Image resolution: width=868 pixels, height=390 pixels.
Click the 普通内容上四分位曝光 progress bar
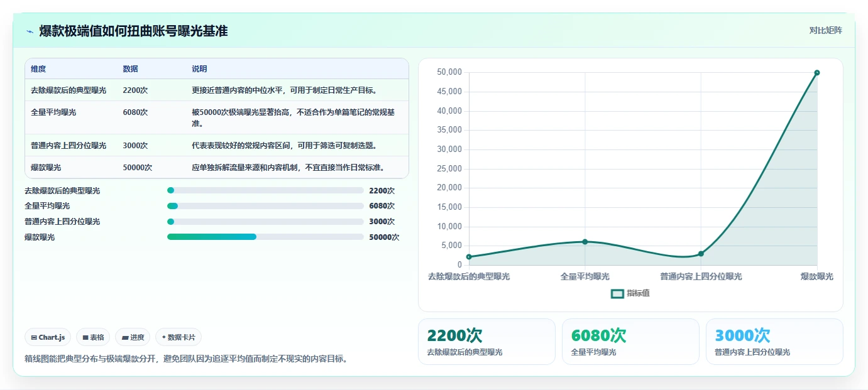(x=265, y=222)
